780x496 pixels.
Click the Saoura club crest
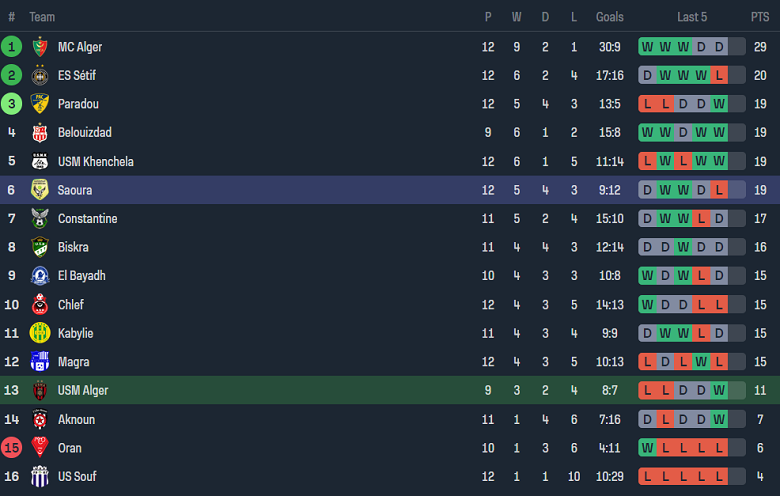tap(40, 190)
